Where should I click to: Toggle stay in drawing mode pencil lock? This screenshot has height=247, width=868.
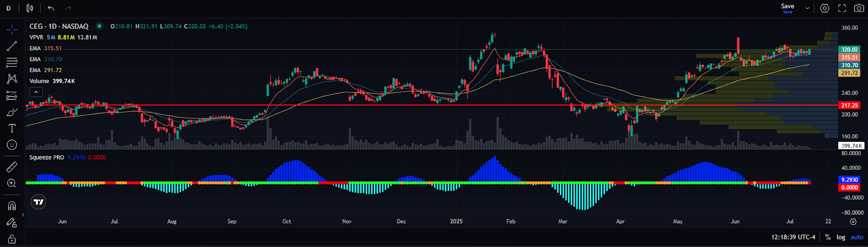(x=11, y=222)
